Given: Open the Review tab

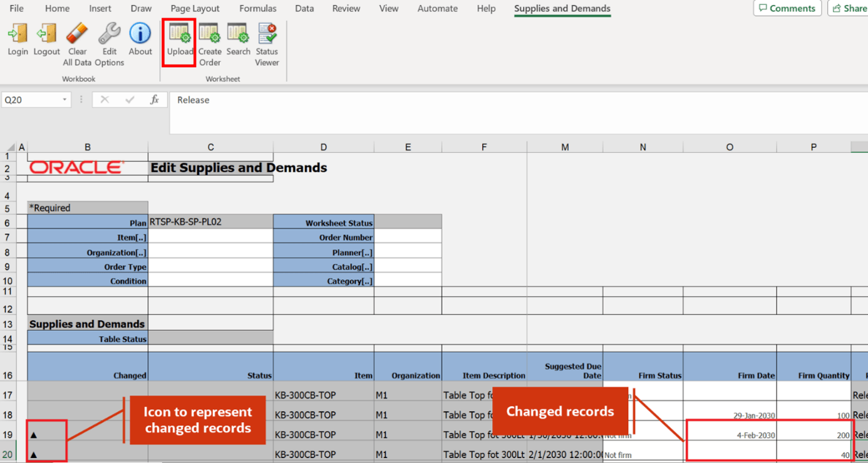Looking at the screenshot, I should [346, 9].
